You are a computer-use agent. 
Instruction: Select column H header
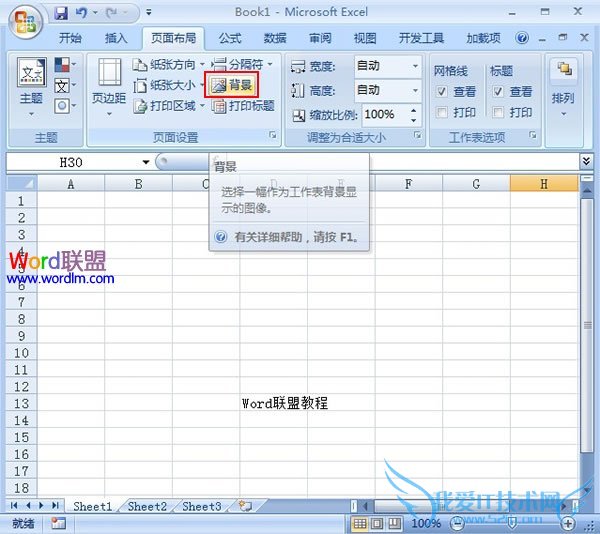tap(544, 184)
